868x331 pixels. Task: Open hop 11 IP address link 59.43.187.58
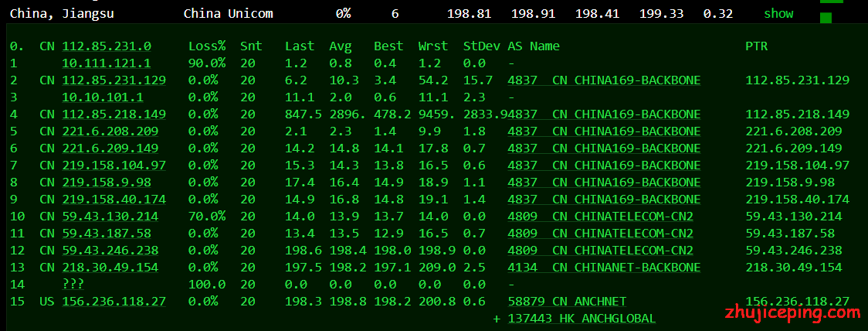coord(107,234)
